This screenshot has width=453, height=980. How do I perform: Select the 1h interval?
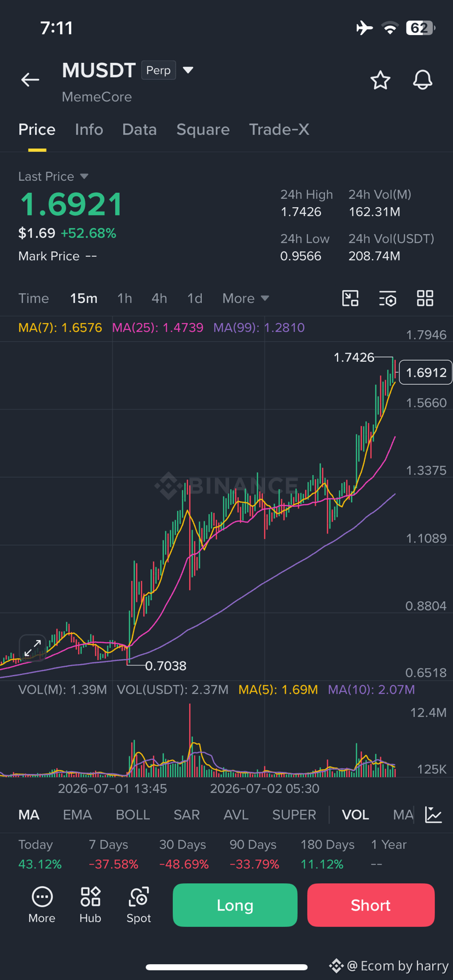tap(125, 298)
